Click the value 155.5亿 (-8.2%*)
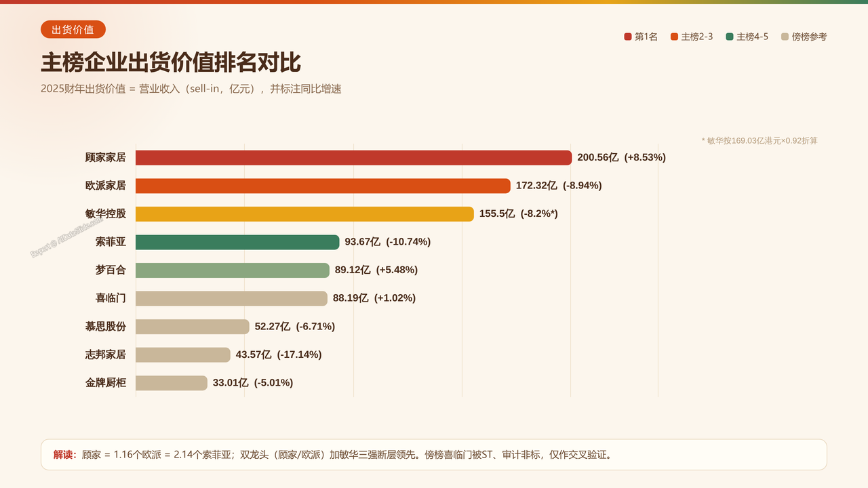 coord(519,213)
